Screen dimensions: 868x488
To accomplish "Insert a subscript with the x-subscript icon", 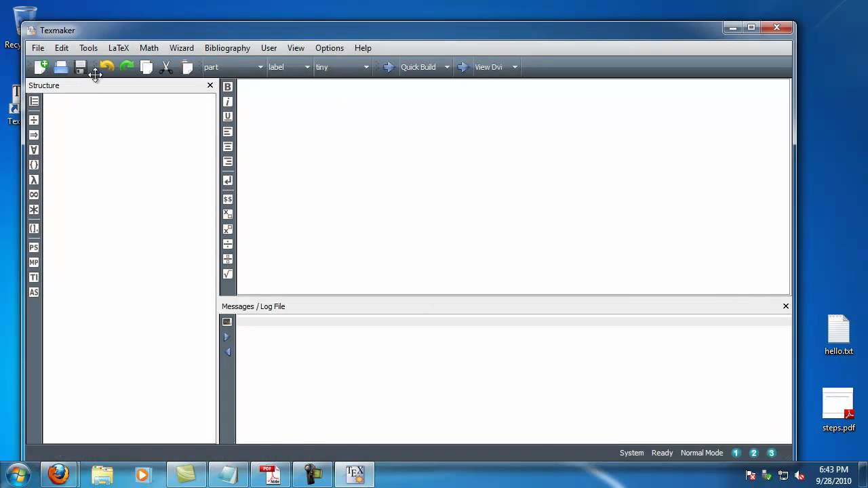I will 228,213.
